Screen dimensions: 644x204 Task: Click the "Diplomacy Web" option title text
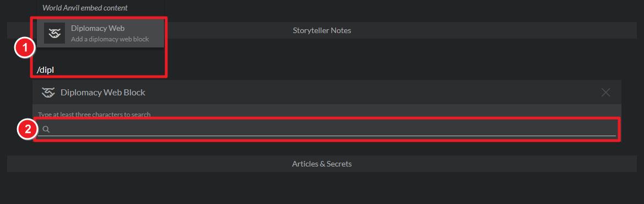click(98, 28)
